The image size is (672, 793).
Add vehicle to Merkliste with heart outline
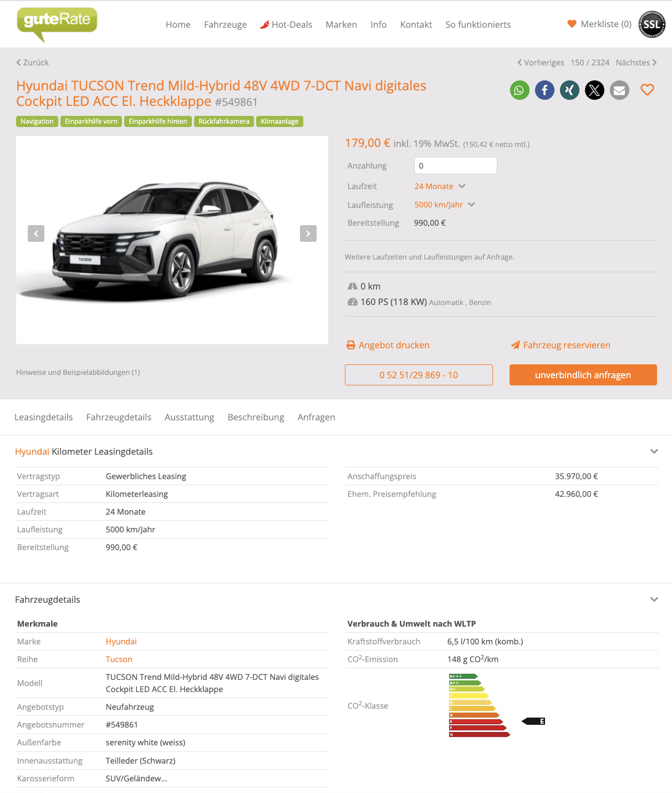coord(647,90)
